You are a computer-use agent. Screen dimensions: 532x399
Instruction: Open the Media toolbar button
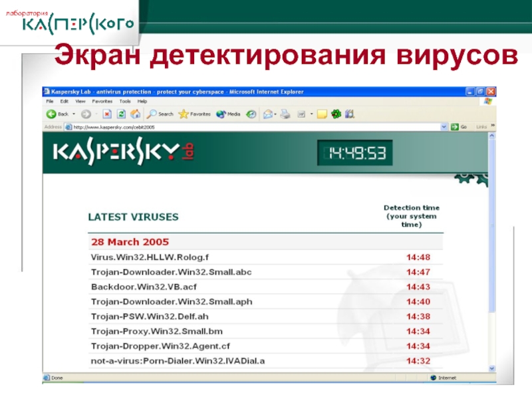point(228,114)
